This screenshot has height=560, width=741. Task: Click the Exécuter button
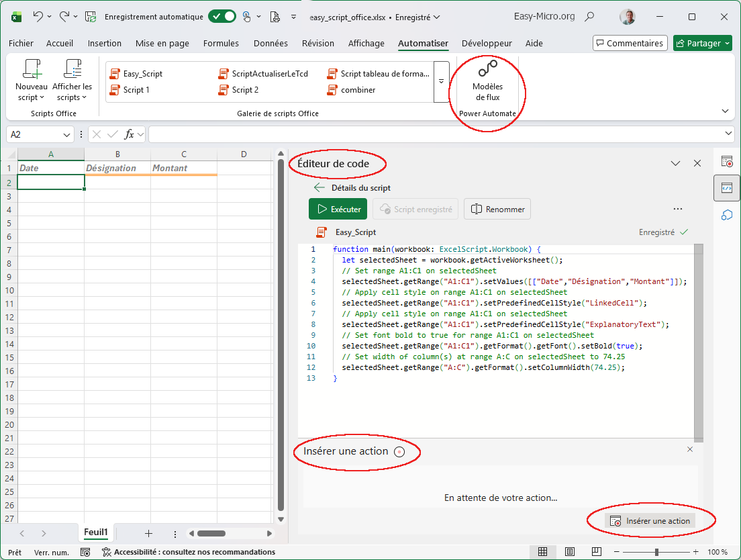click(338, 209)
